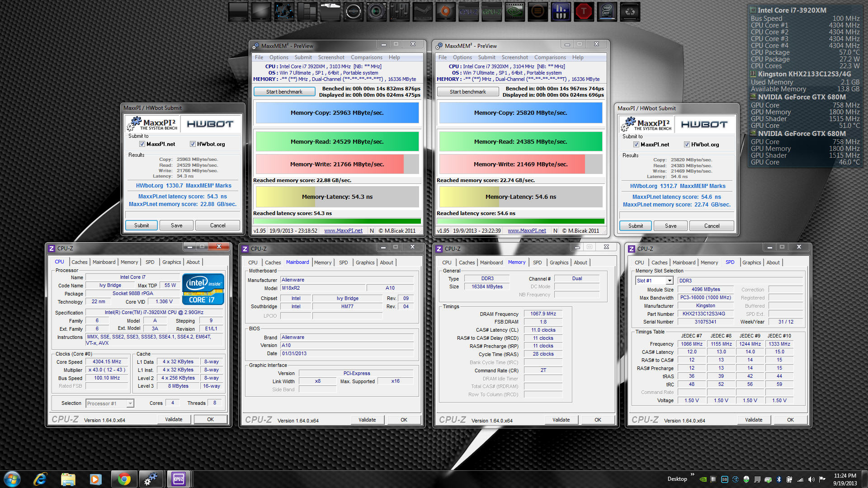Open the Processor #1 selection dropdown

pyautogui.click(x=110, y=404)
